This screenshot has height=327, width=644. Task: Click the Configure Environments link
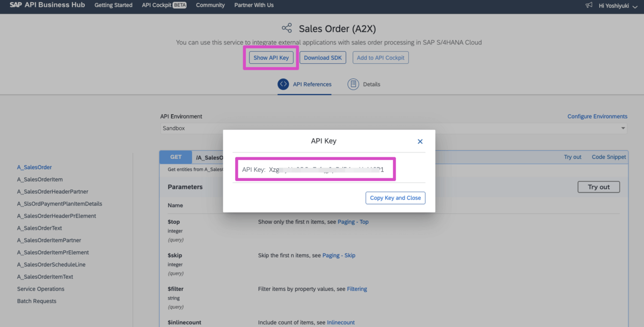point(597,117)
